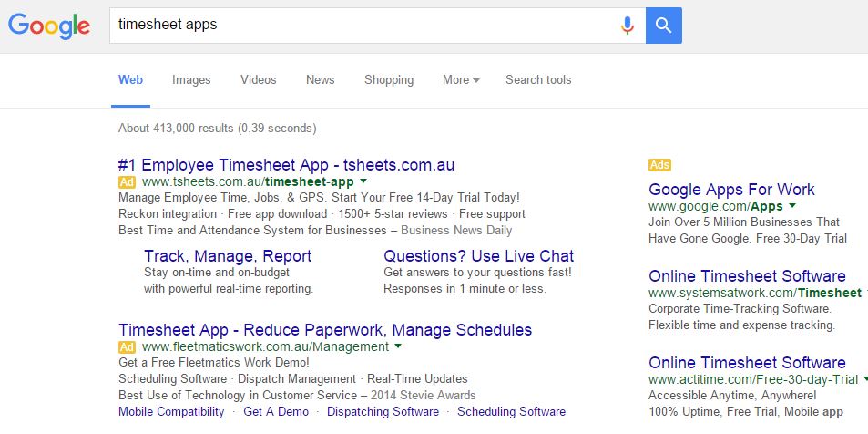Image resolution: width=868 pixels, height=434 pixels.
Task: Open the More dropdown menu
Action: pyautogui.click(x=461, y=80)
